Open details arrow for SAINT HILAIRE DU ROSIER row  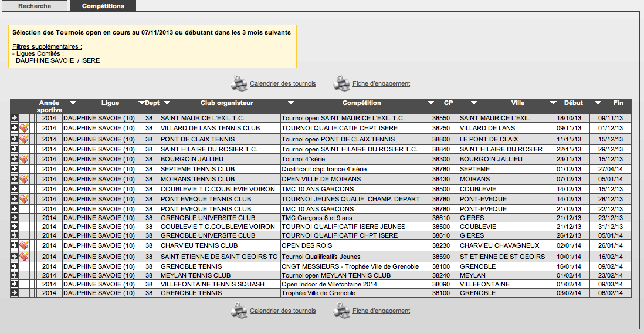(x=15, y=149)
